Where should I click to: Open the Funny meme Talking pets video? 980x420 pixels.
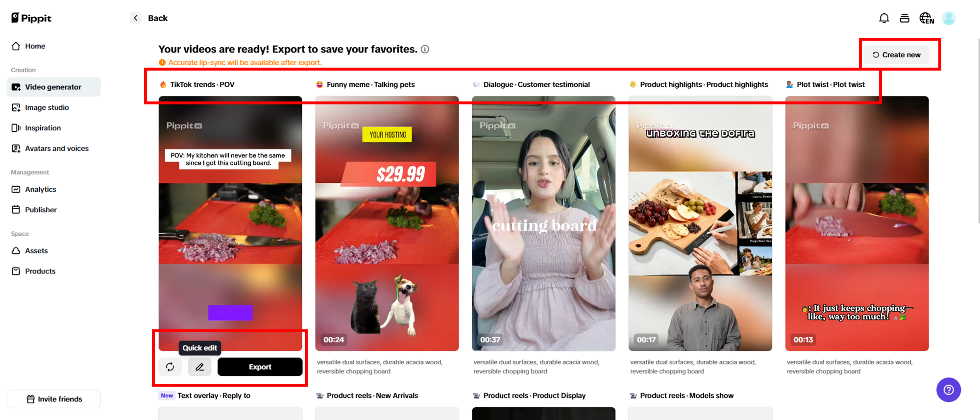point(387,223)
